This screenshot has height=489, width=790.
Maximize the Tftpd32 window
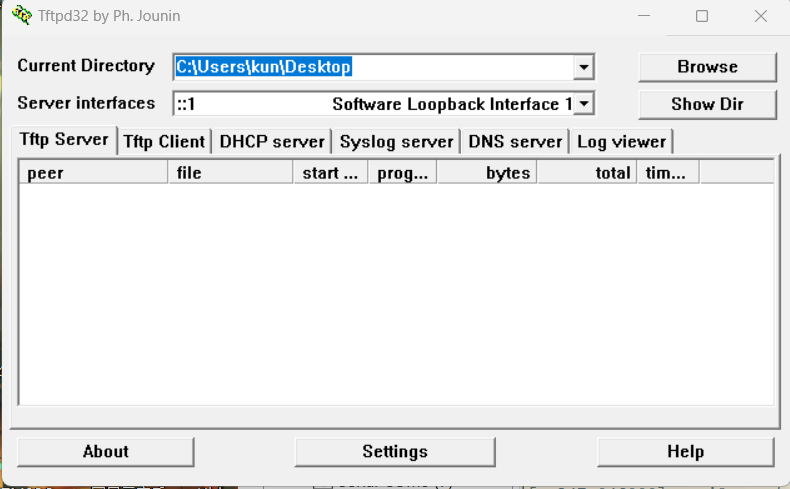702,16
